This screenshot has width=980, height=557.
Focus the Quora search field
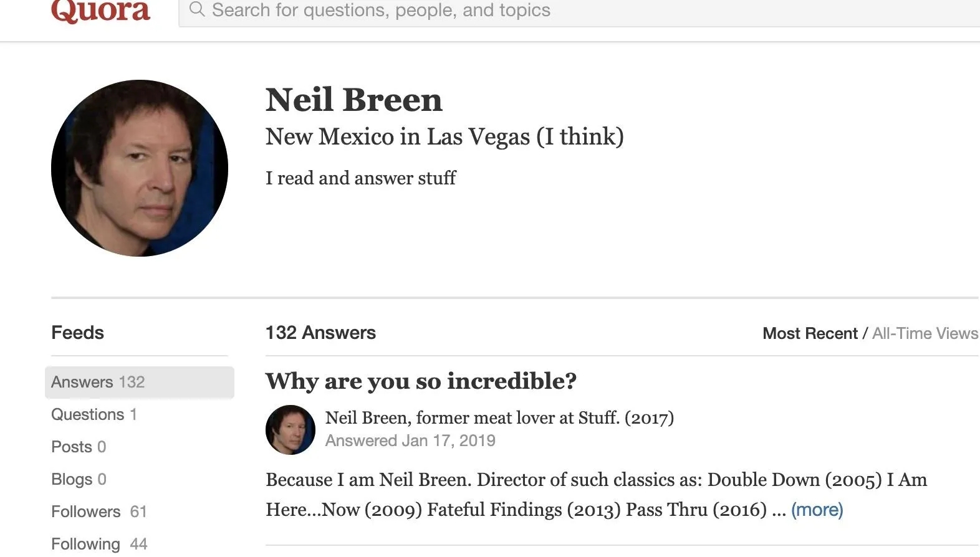point(561,11)
